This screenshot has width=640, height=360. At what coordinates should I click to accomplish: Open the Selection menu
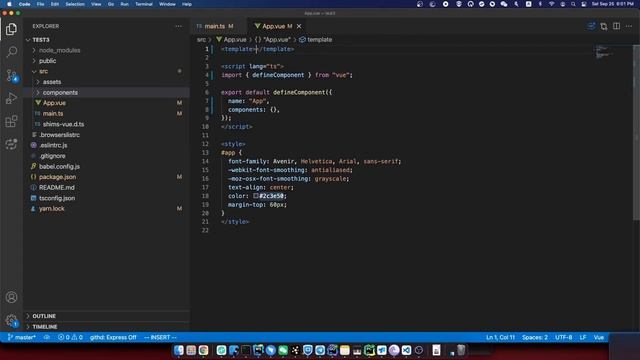coord(75,4)
